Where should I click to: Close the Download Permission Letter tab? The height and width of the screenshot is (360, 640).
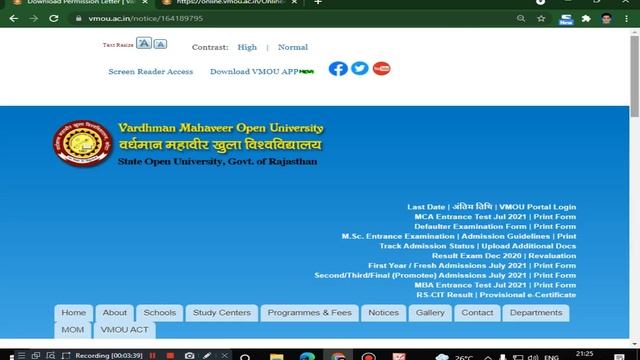pyautogui.click(x=145, y=2)
